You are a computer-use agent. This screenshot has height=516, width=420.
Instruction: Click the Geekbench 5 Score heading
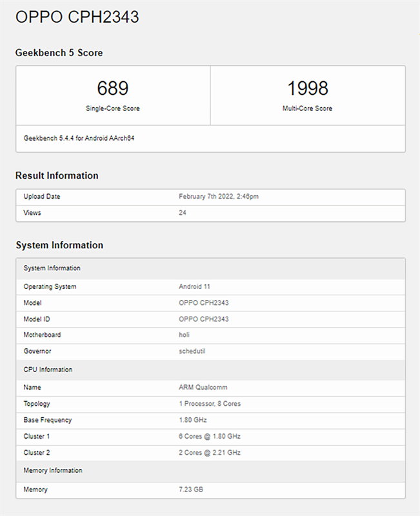pyautogui.click(x=59, y=53)
